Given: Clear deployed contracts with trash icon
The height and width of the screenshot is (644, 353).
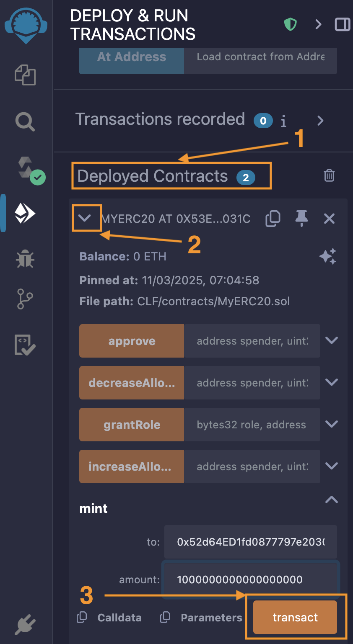Looking at the screenshot, I should 329,175.
